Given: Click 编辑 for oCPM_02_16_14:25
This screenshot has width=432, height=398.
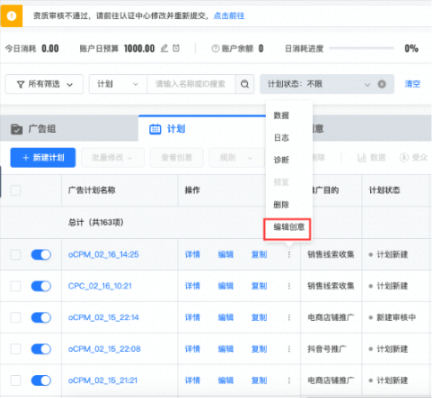Looking at the screenshot, I should coord(226,255).
